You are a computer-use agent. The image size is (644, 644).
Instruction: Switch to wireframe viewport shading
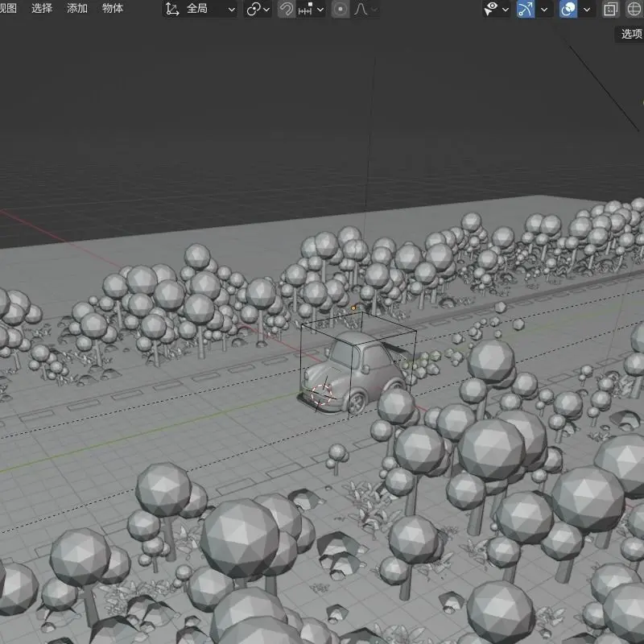[x=634, y=9]
